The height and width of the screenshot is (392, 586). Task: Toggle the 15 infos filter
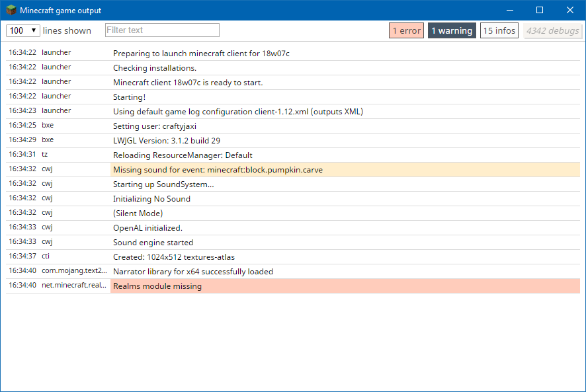click(x=499, y=30)
